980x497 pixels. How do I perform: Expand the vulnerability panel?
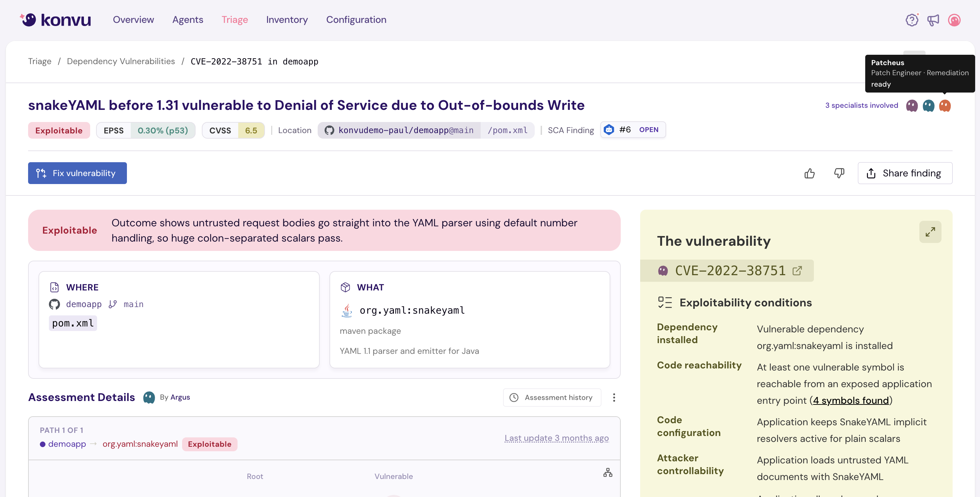click(930, 232)
